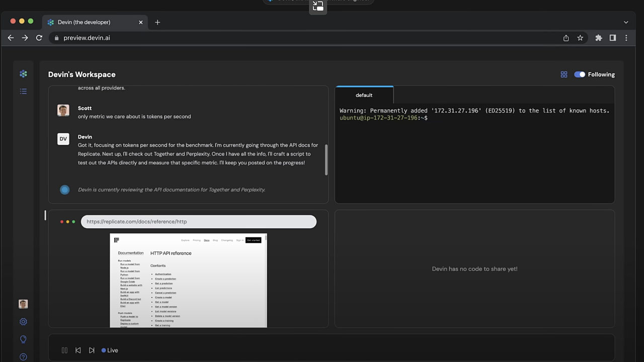Open List predictions contents link
The height and width of the screenshot is (362, 644).
164,288
